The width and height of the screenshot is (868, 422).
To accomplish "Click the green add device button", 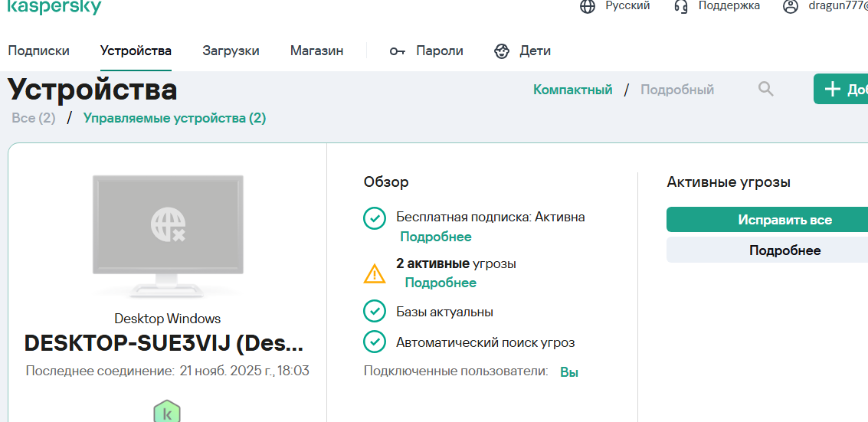I will [841, 89].
